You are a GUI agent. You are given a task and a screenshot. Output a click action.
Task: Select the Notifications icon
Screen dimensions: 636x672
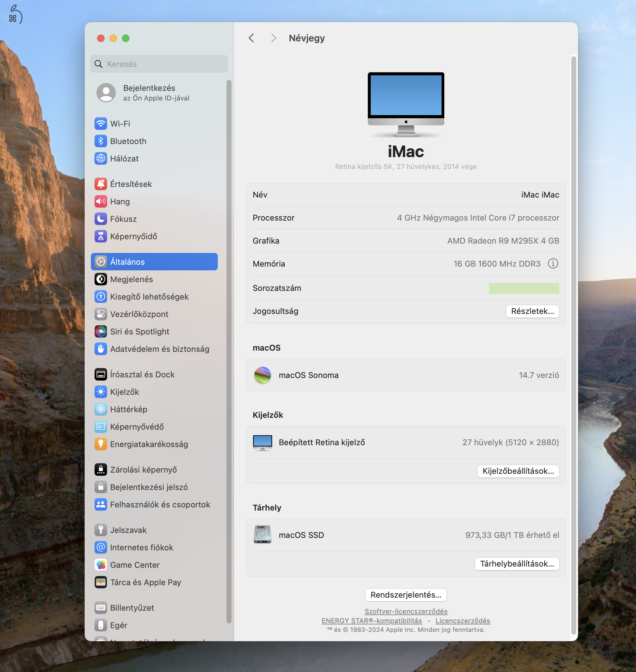coord(101,184)
